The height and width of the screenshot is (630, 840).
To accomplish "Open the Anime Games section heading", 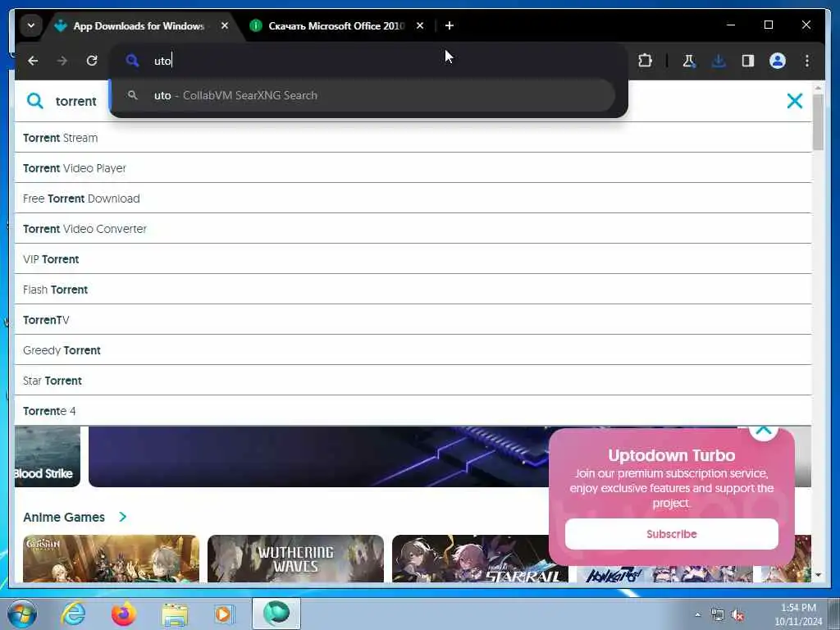I will [x=64, y=517].
